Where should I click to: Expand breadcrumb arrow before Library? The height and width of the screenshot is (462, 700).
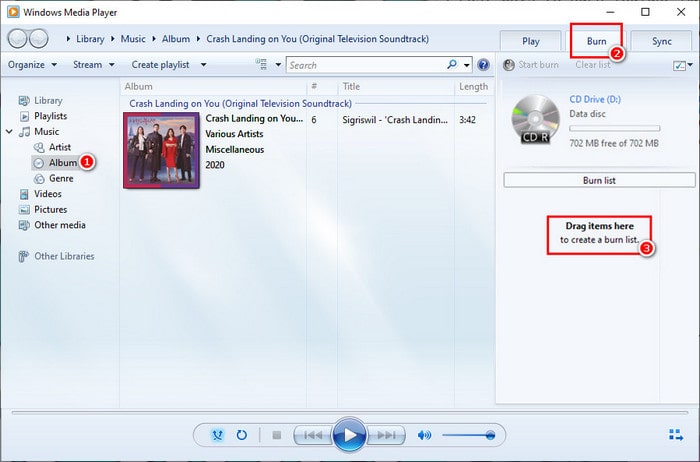point(68,39)
